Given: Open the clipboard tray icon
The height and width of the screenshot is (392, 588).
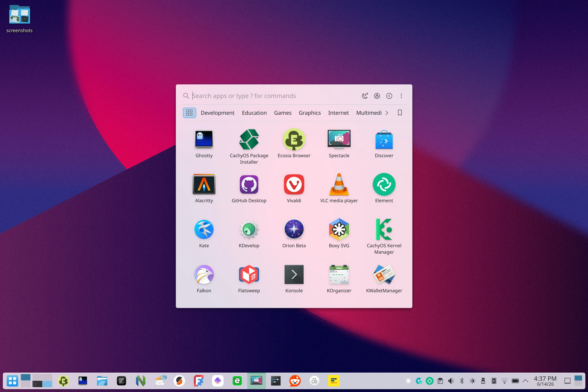Looking at the screenshot, I should 440,381.
